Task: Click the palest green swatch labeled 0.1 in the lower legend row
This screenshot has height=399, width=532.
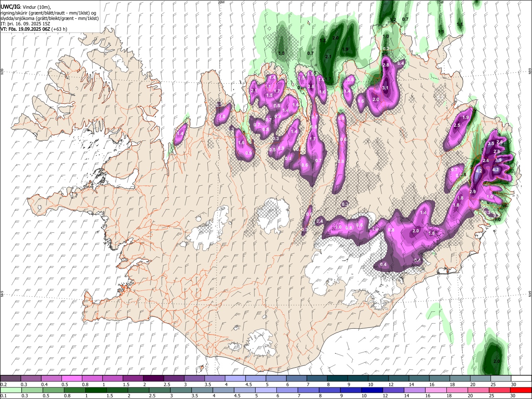Action: click(10, 390)
